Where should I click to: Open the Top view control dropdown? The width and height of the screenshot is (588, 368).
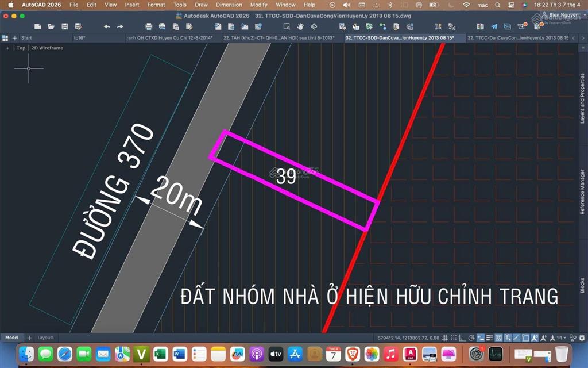click(21, 48)
